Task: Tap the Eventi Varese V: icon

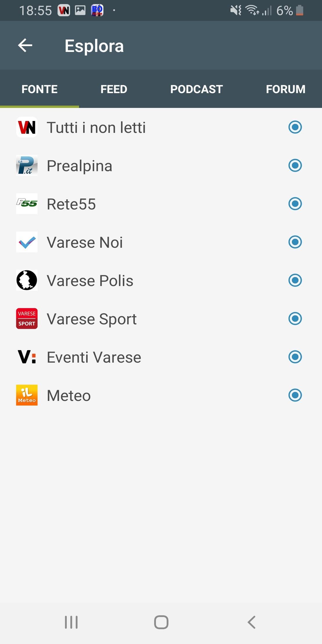Action: pyautogui.click(x=27, y=357)
